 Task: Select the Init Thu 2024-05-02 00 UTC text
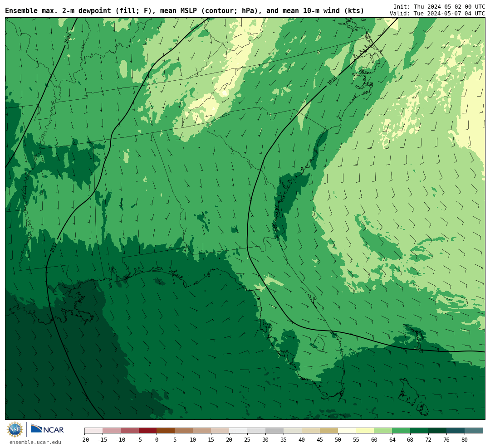(439, 6)
